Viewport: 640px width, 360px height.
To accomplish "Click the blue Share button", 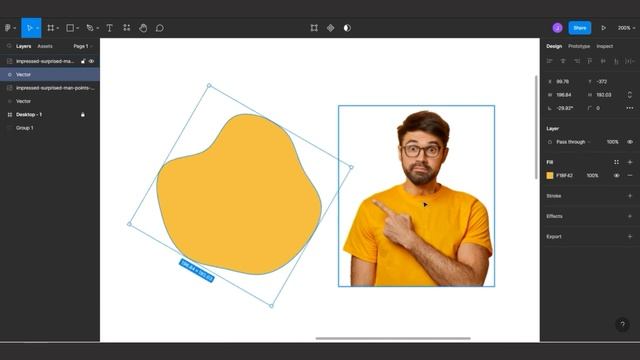I will coord(580,28).
